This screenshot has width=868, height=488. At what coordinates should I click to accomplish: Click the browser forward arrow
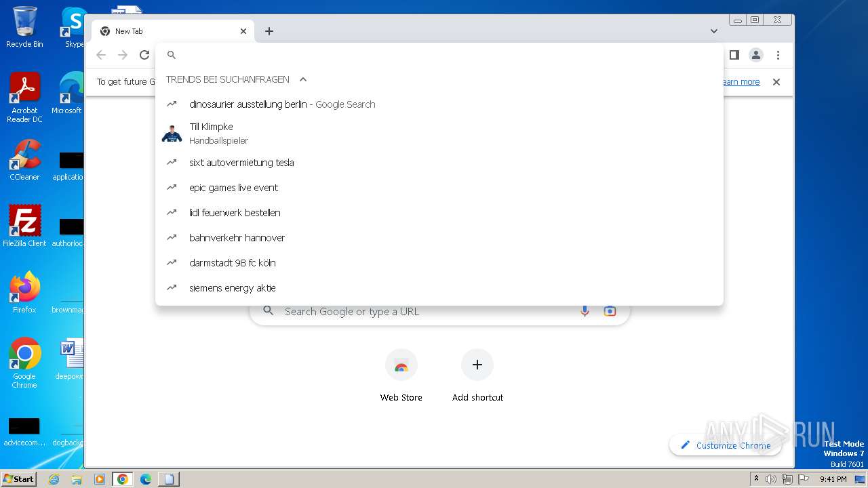point(123,55)
